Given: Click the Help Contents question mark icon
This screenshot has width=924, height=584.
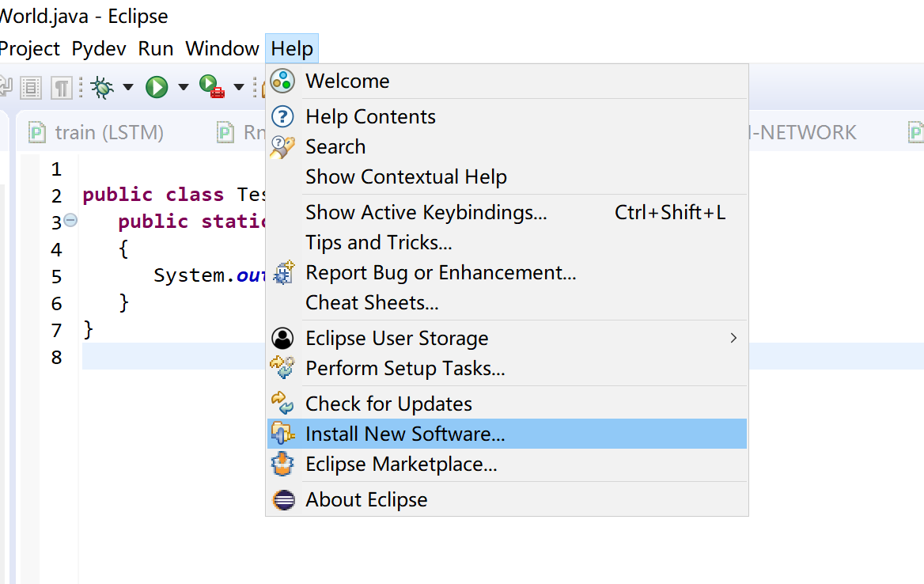Looking at the screenshot, I should pyautogui.click(x=282, y=116).
